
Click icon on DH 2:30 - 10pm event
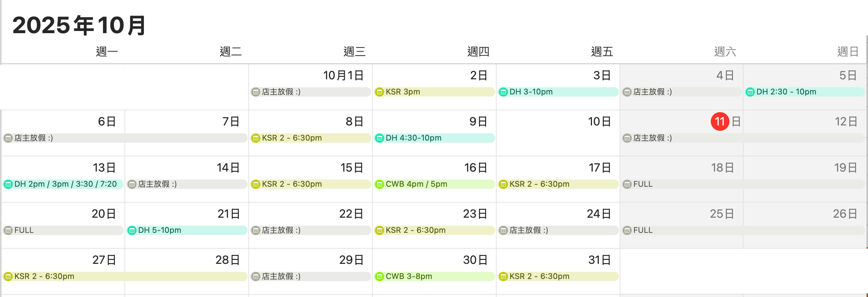click(750, 92)
